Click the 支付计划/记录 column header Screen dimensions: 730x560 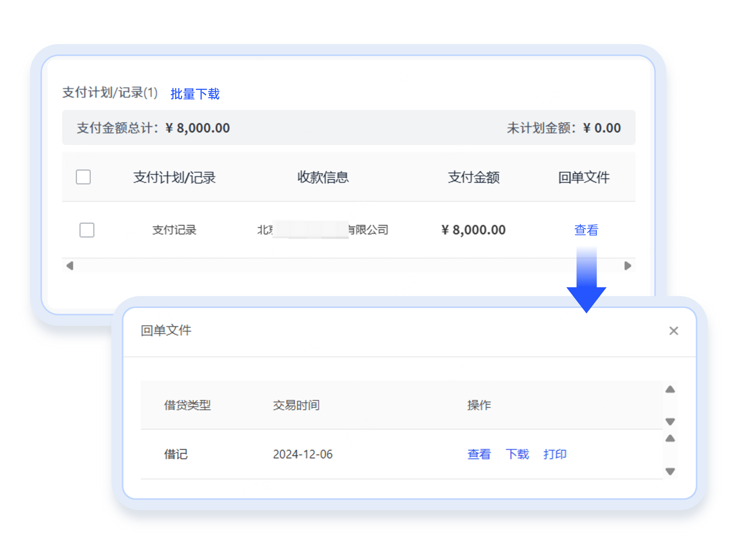point(174,177)
